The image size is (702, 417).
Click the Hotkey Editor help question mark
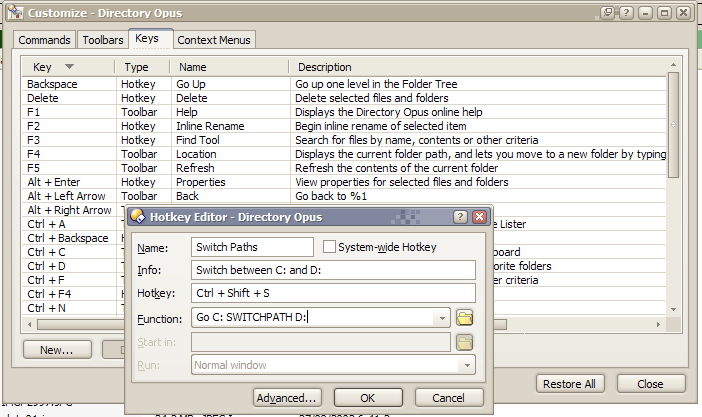pos(460,217)
